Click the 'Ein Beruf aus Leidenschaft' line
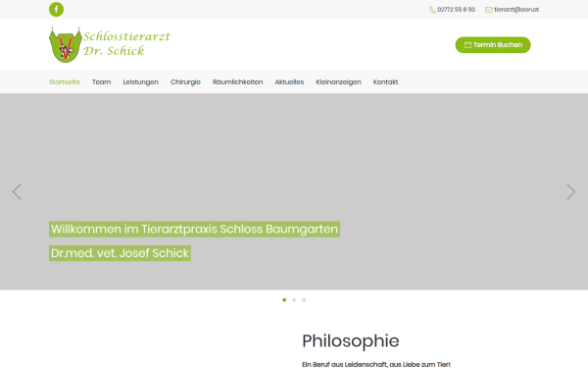 click(375, 364)
